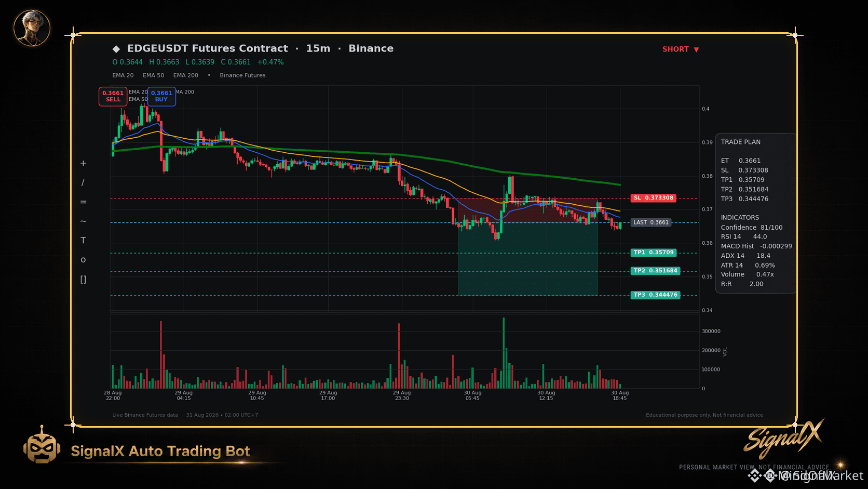Select the square brackets range tool

click(83, 280)
